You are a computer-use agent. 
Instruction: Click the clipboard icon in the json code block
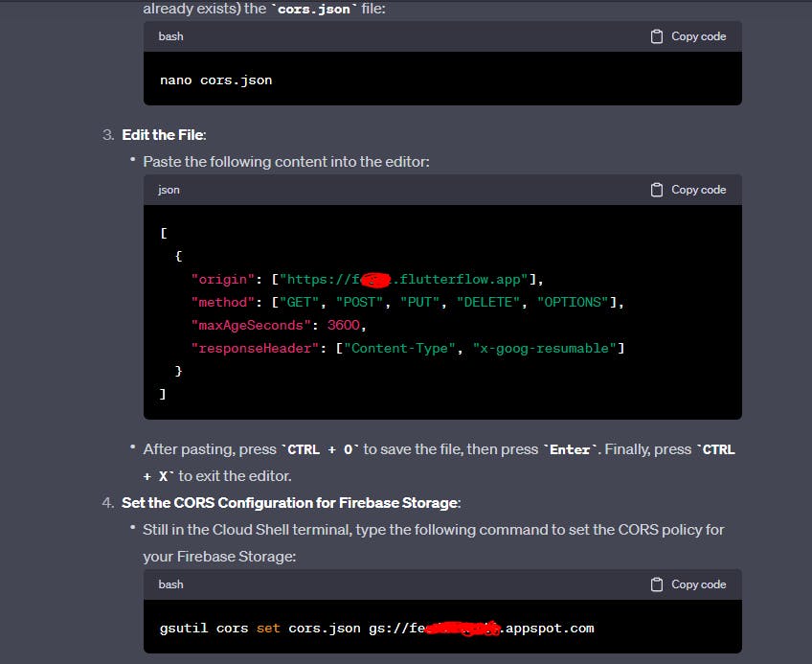point(657,190)
